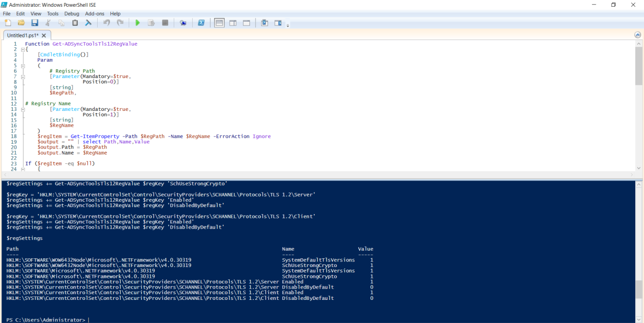
Task: Open an existing script file
Action: point(21,23)
